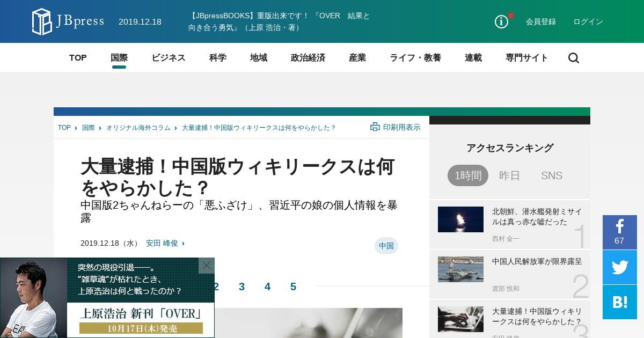Click the main article headline
Image resolution: width=644 pixels, height=338 pixels.
[238, 177]
